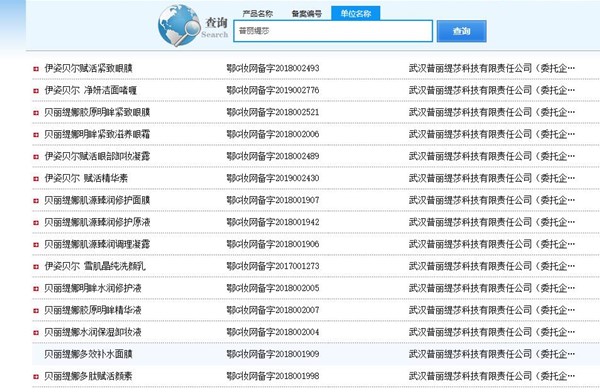Select the active 单位名称 tab

point(355,13)
